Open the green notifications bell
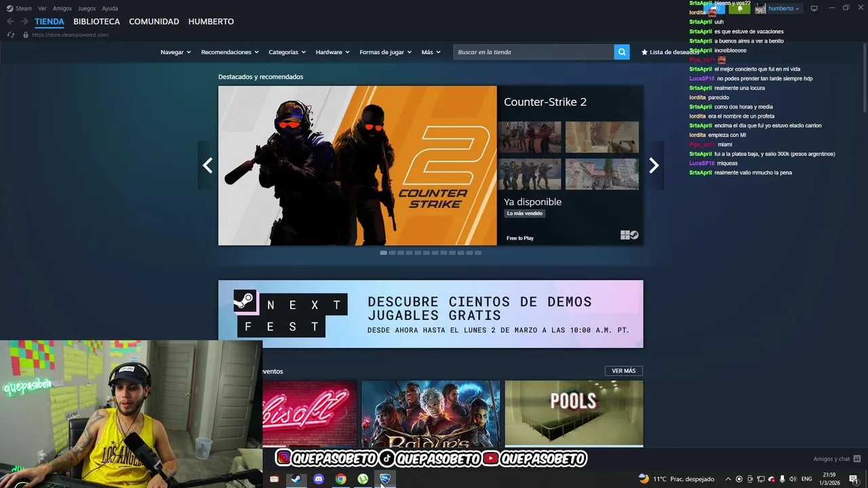Image resolution: width=868 pixels, height=488 pixels. click(x=740, y=8)
